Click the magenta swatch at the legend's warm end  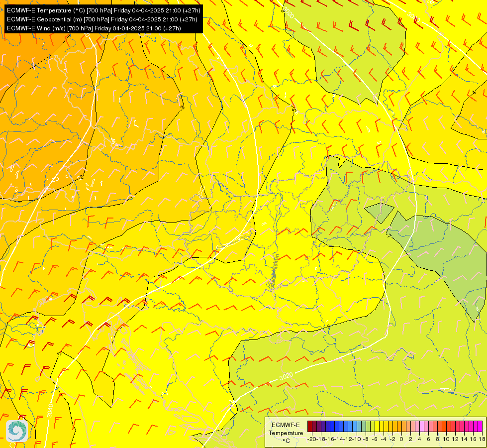coord(480,426)
